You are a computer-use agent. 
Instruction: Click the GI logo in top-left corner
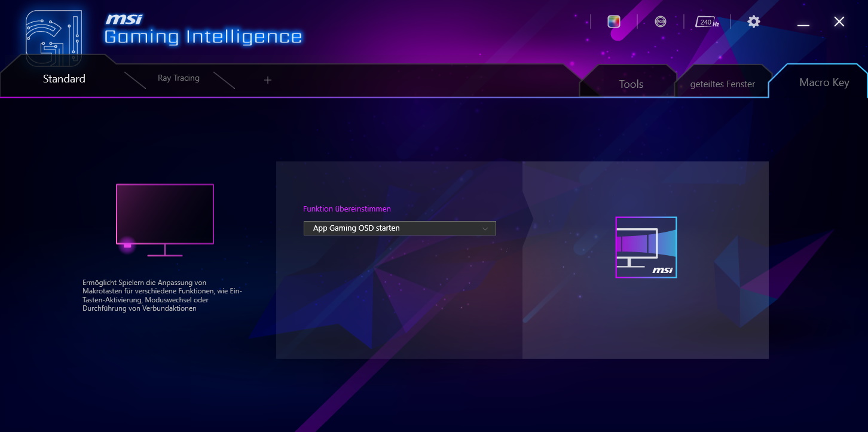53,37
